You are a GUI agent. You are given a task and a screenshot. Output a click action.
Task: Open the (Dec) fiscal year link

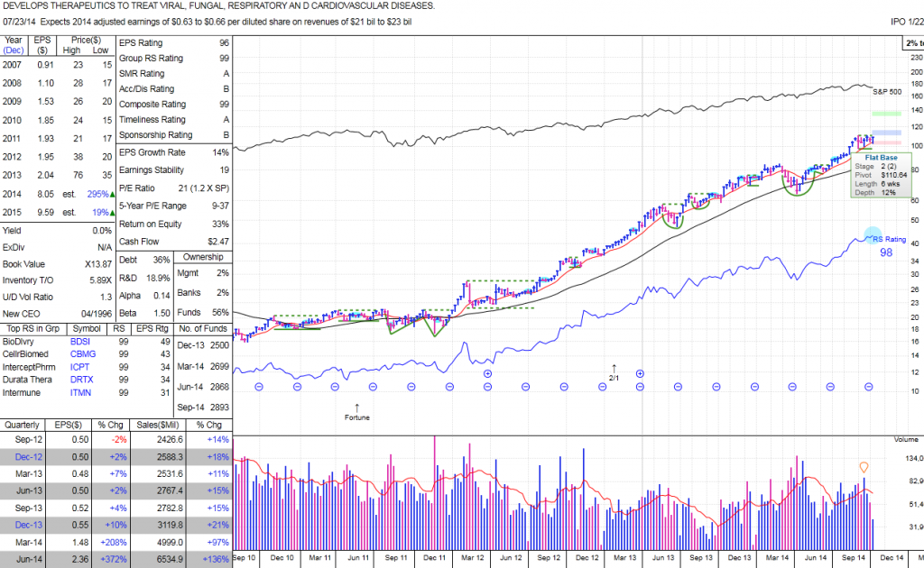pyautogui.click(x=14, y=50)
